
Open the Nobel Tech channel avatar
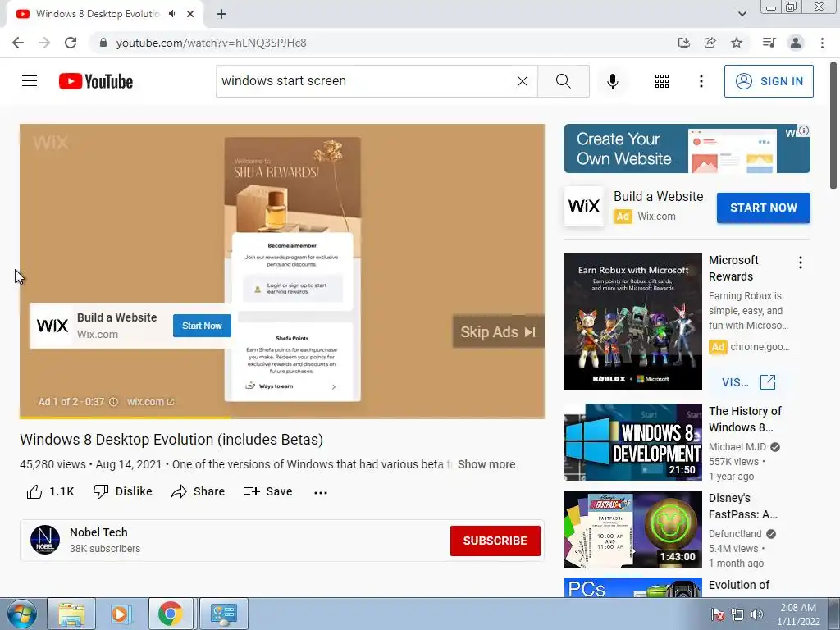45,540
